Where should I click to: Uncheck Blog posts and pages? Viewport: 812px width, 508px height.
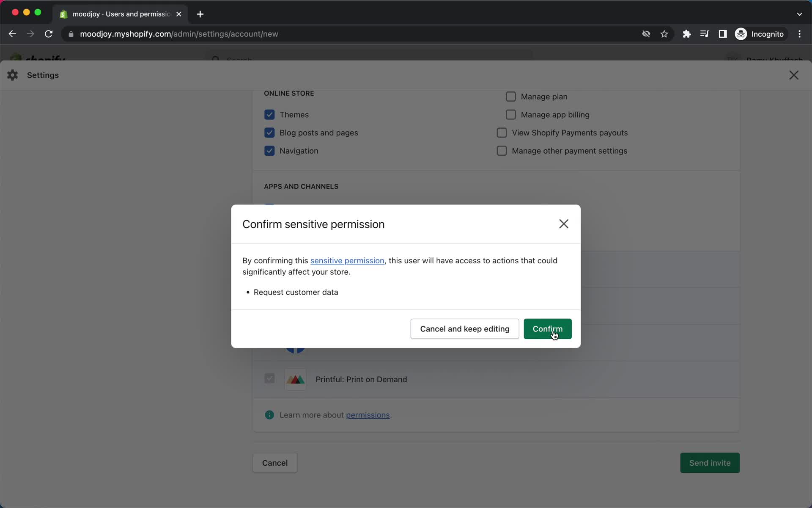[x=269, y=133]
